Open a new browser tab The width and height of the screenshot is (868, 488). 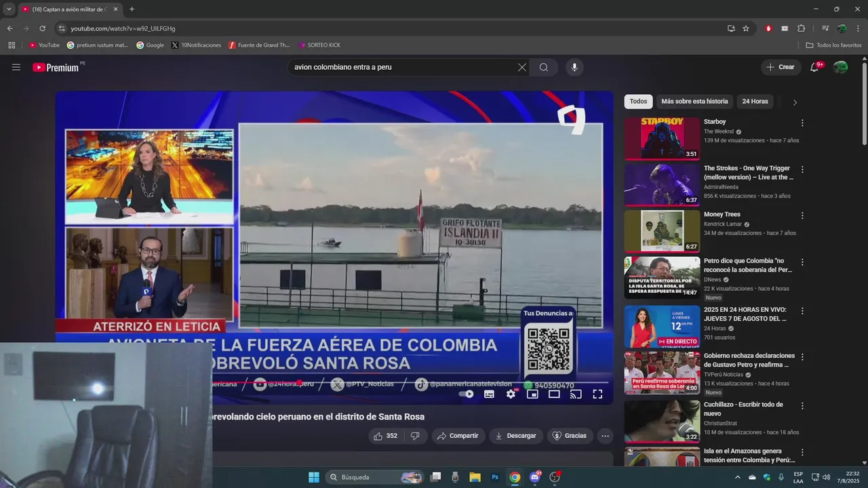132,9
